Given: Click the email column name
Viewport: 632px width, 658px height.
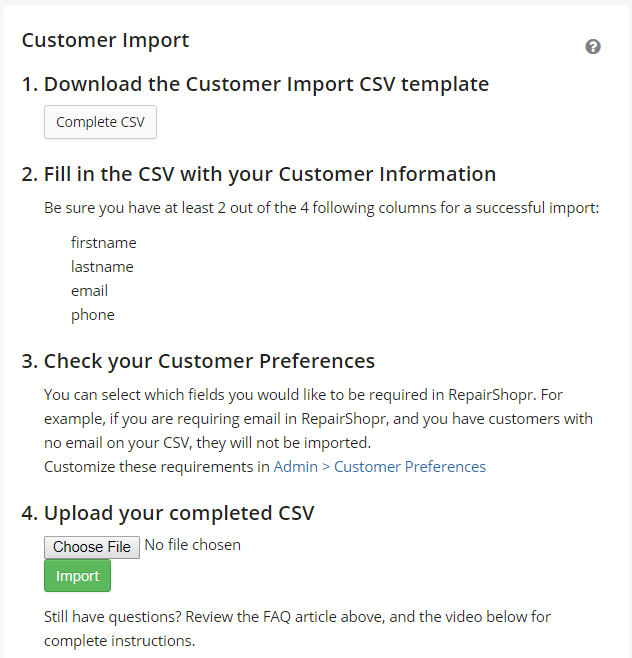Looking at the screenshot, I should 89,290.
